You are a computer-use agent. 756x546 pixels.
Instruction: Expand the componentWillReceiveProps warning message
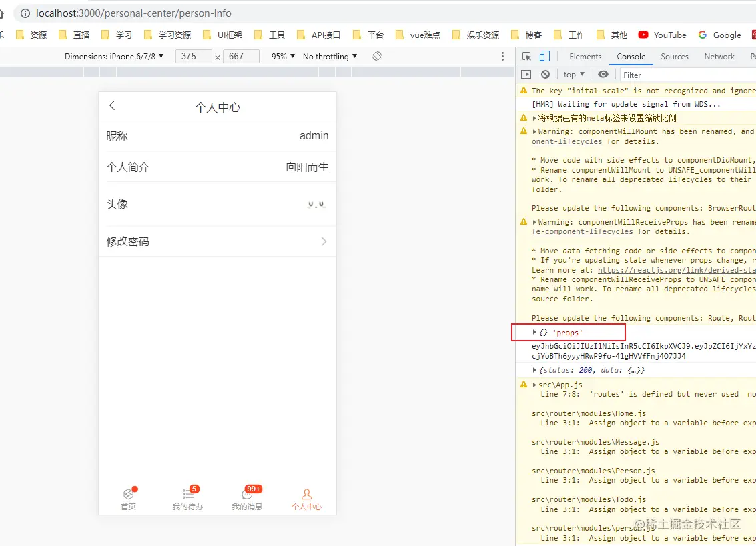(x=534, y=222)
